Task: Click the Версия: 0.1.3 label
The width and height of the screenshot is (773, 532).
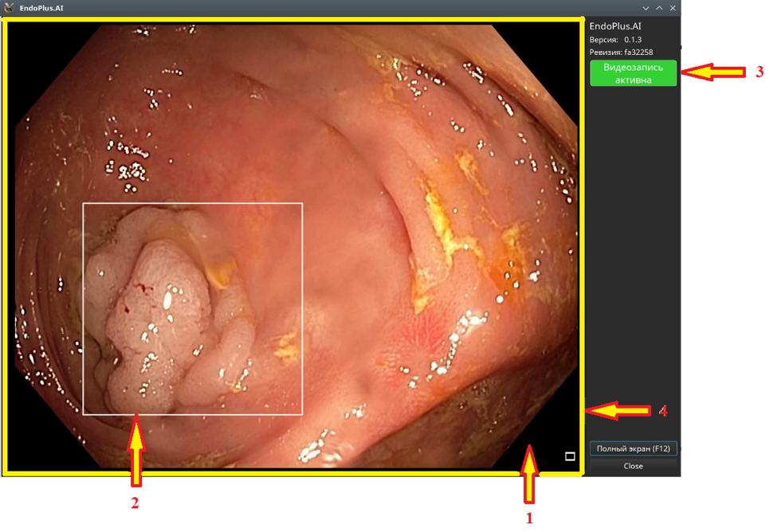Action: [615, 39]
